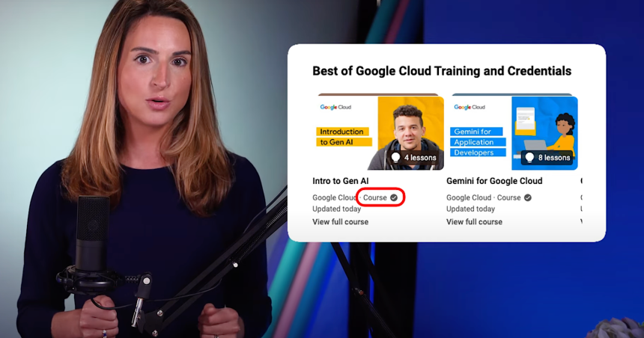The height and width of the screenshot is (338, 644).
Task: Click View full course under Gemini for Google Cloud
Action: tap(474, 222)
